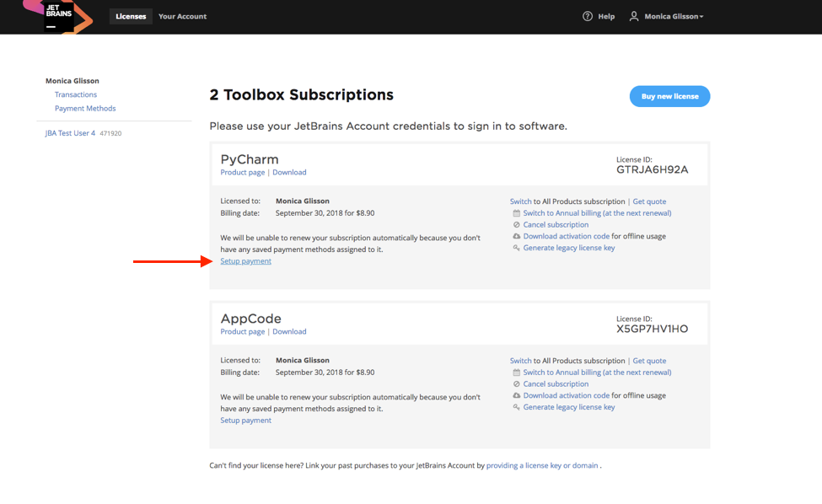Click Setup payment under AppCode
This screenshot has width=822, height=504.
pos(245,421)
